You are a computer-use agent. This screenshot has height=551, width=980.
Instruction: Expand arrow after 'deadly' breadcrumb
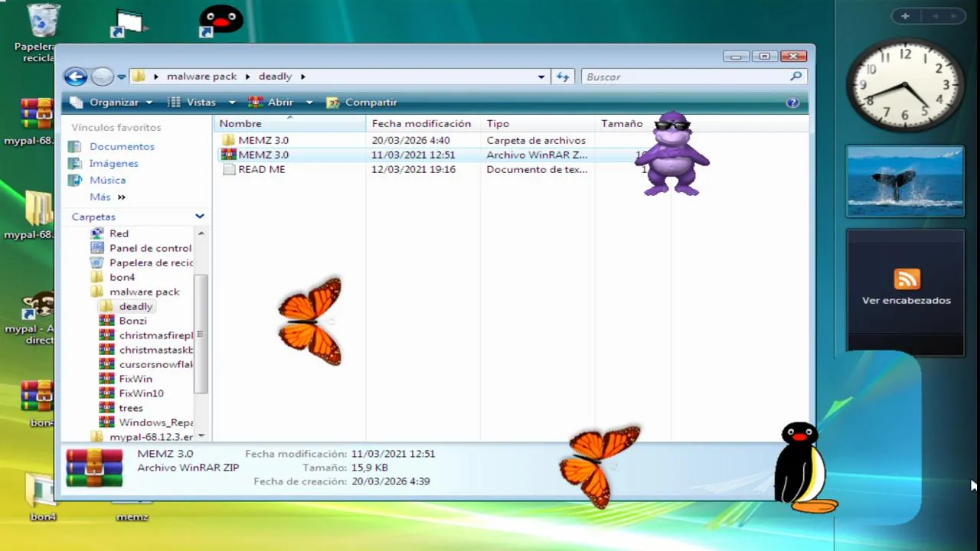point(303,77)
